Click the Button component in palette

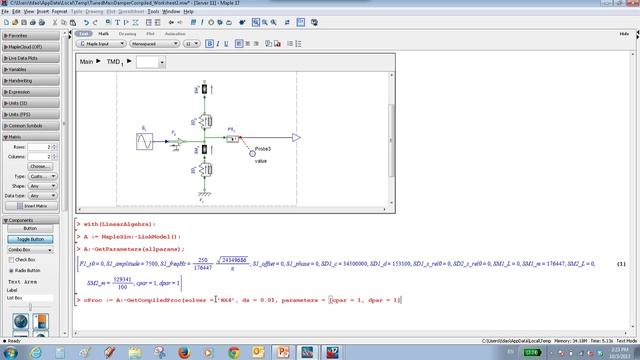pyautogui.click(x=30, y=229)
